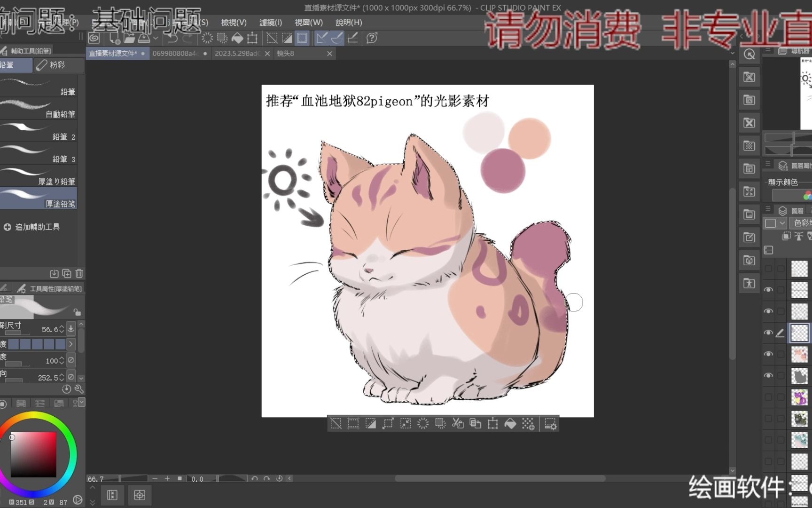Image resolution: width=812 pixels, height=508 pixels.
Task: Show the topmost hidden layer checkbox
Action: pyautogui.click(x=768, y=269)
